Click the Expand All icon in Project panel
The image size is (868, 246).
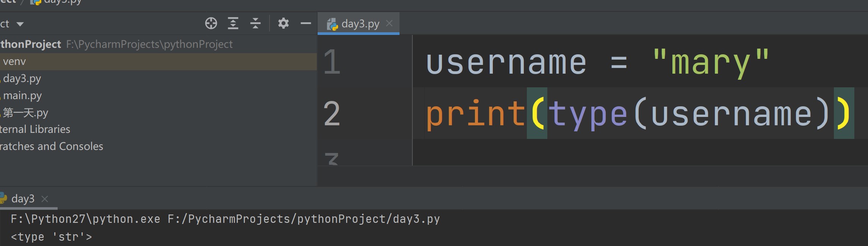click(x=233, y=24)
